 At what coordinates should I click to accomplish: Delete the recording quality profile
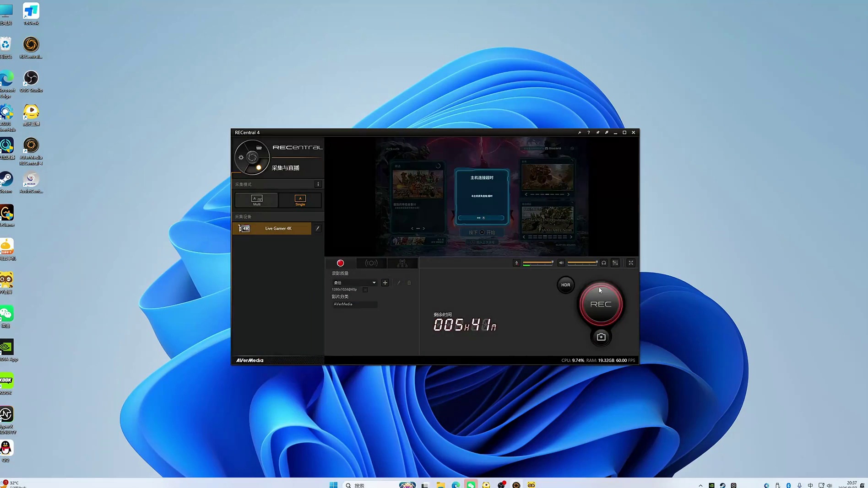point(409,283)
